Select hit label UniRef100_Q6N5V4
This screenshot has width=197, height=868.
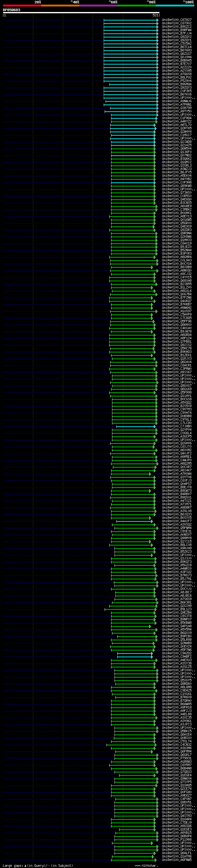pos(176,149)
